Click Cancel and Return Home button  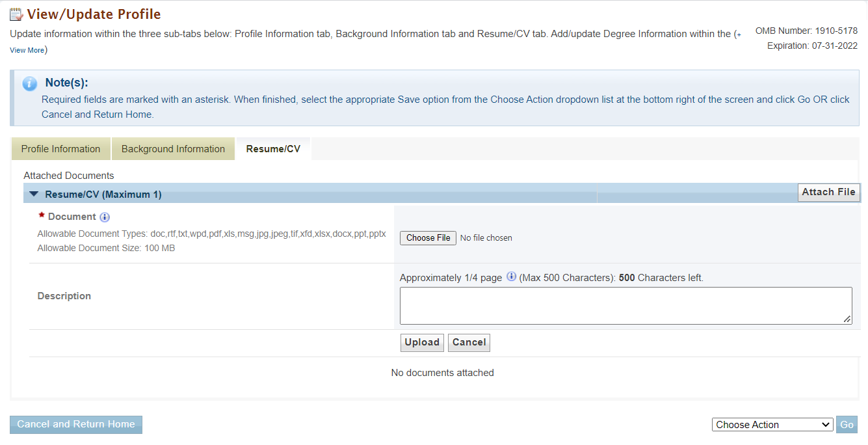point(76,425)
